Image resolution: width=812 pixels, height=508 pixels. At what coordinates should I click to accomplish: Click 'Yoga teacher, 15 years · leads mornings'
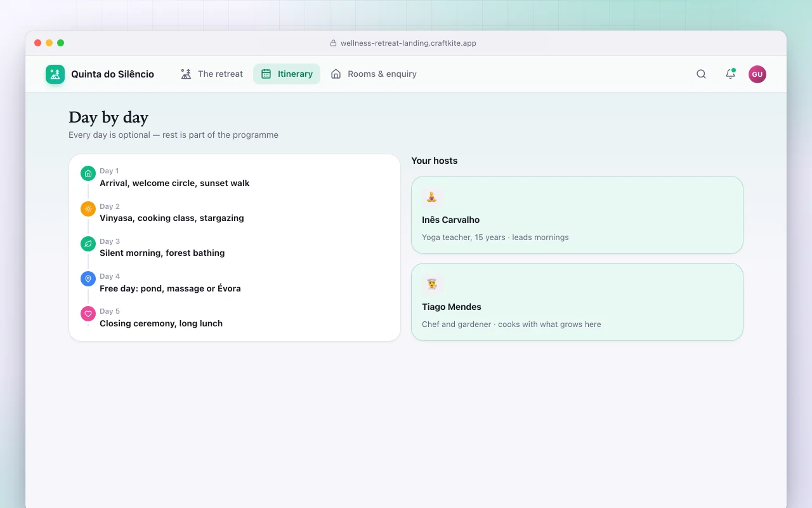495,237
